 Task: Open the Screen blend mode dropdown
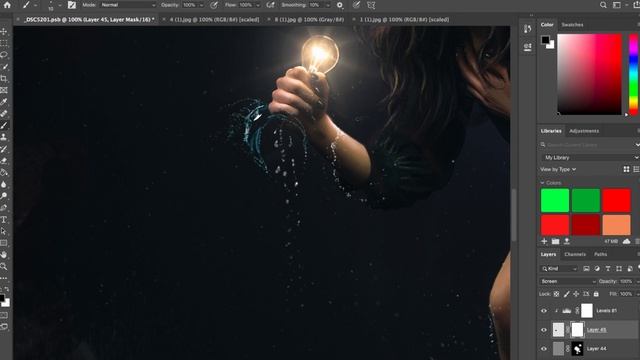[x=568, y=281]
